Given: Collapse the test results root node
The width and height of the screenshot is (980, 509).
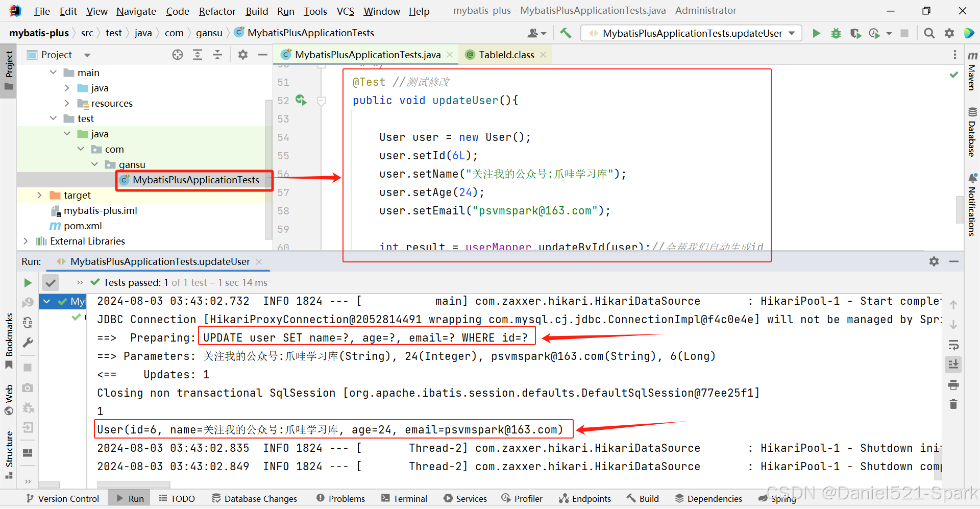Looking at the screenshot, I should coord(46,301).
